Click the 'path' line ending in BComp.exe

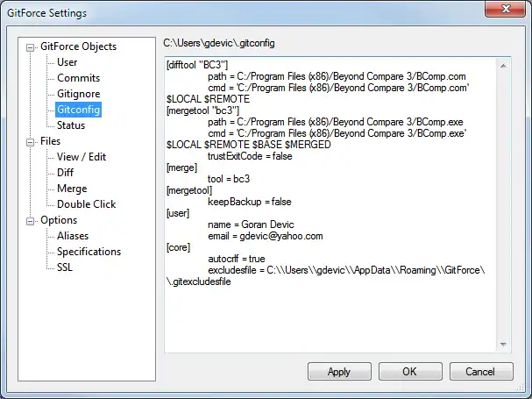click(x=335, y=122)
